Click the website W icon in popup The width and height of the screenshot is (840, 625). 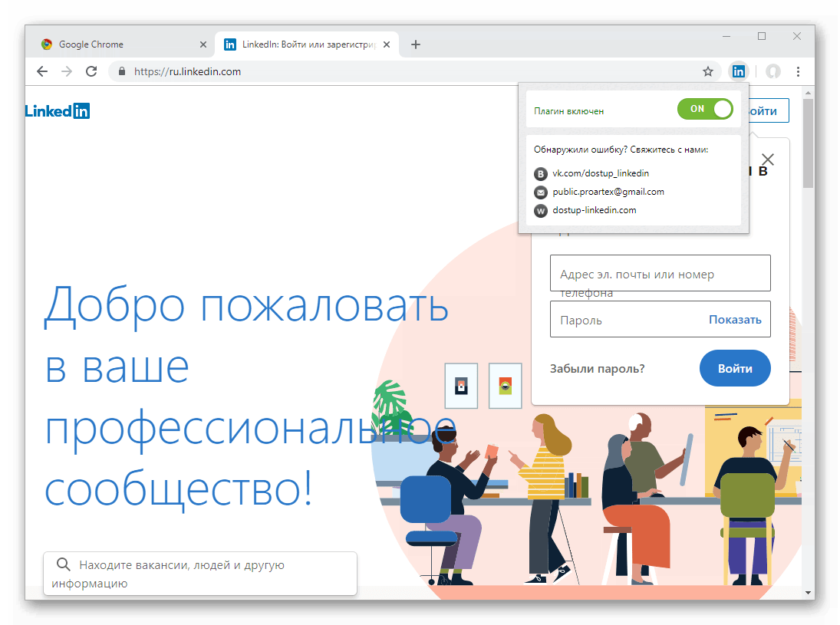click(541, 210)
